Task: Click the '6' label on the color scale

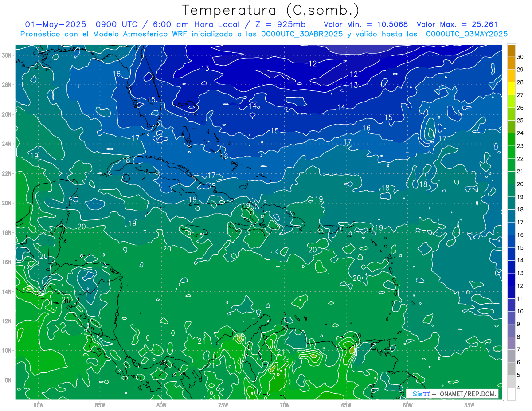Action: click(519, 363)
